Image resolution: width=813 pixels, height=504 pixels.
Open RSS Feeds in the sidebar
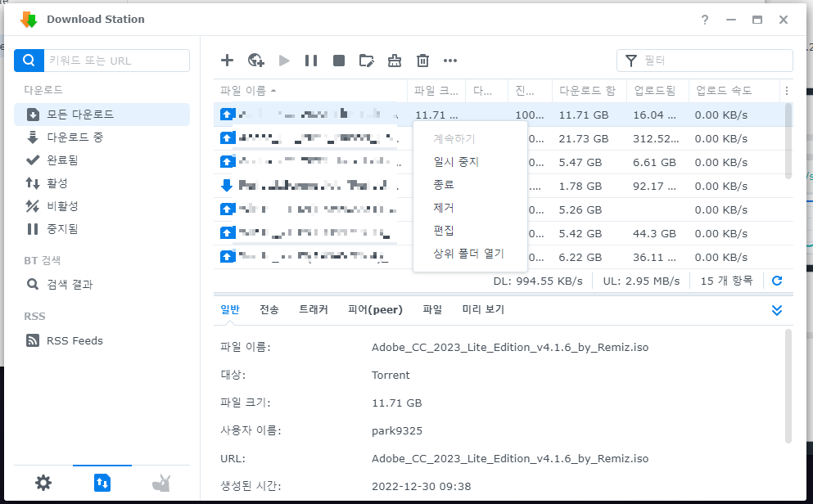pos(75,340)
